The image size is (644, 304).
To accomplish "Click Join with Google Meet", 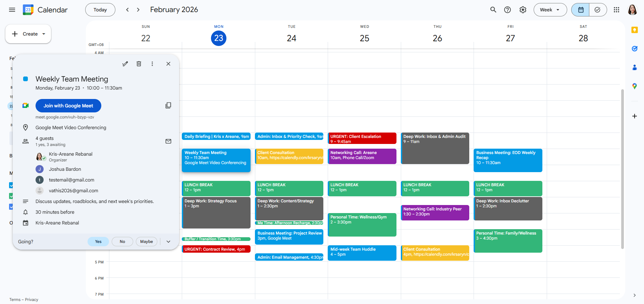I will point(68,106).
